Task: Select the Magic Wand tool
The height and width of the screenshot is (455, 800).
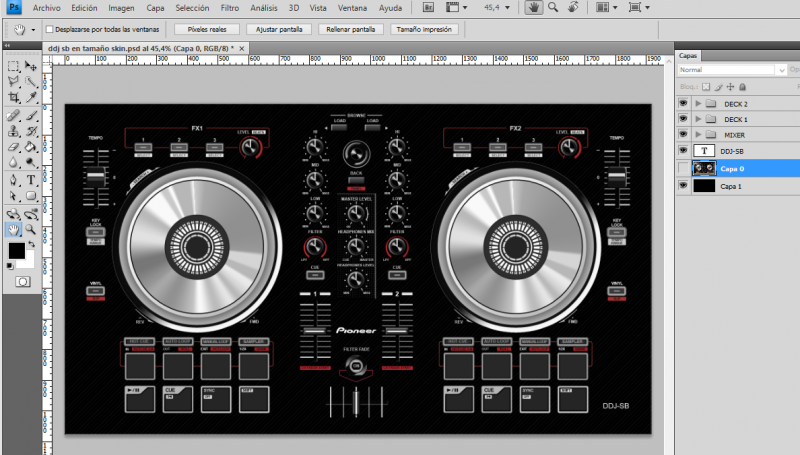Action: point(31,82)
